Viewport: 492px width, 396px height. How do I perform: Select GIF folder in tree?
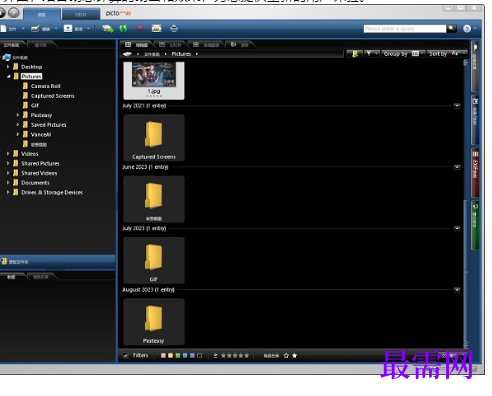pyautogui.click(x=35, y=105)
